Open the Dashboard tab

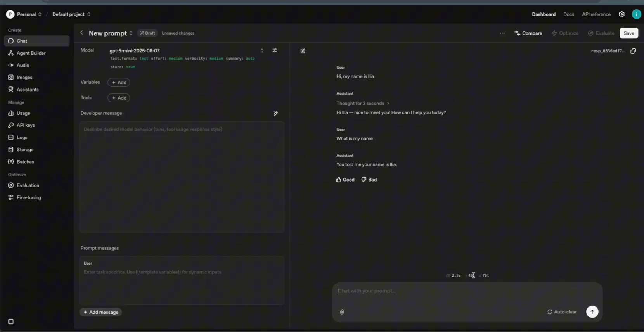[544, 14]
